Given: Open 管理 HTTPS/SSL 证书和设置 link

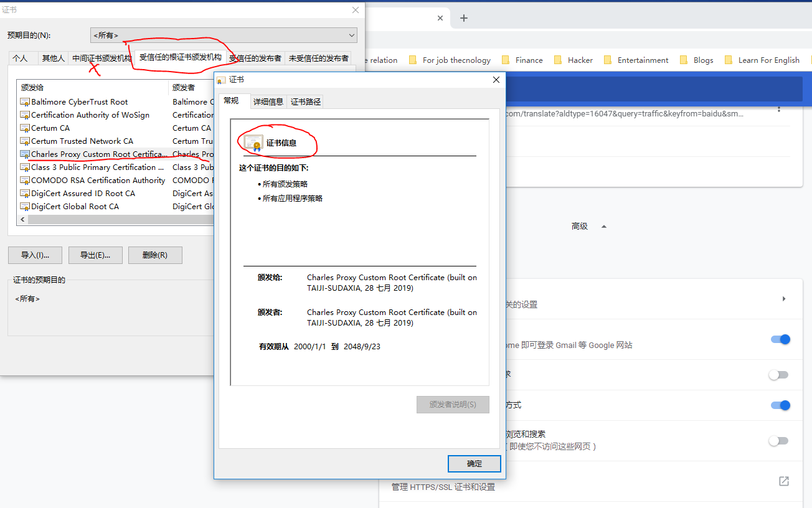Looking at the screenshot, I should [x=443, y=487].
